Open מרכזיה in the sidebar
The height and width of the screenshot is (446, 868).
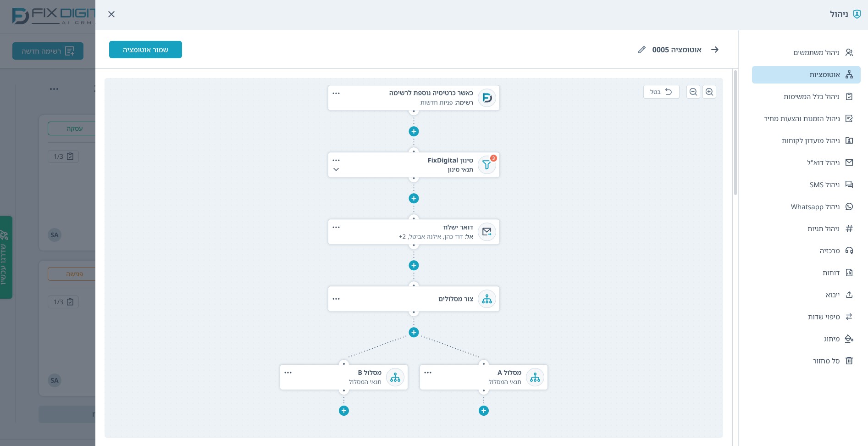point(806,251)
